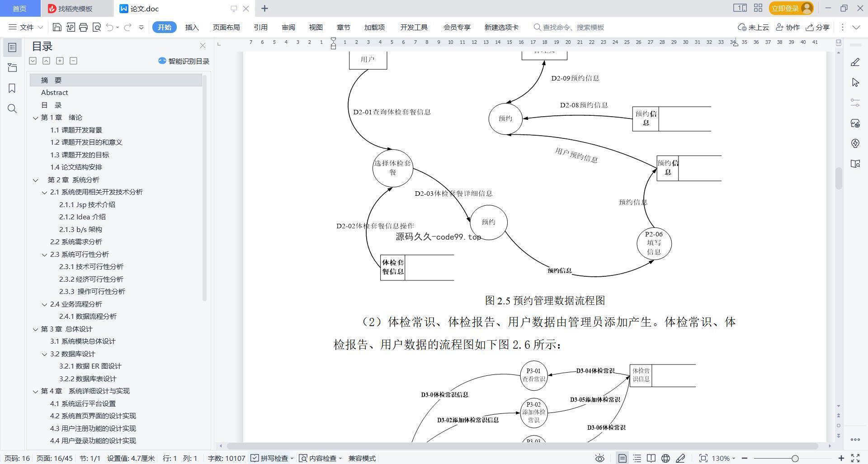Click the 协作 button
Image resolution: width=868 pixels, height=464 pixels.
pos(788,27)
